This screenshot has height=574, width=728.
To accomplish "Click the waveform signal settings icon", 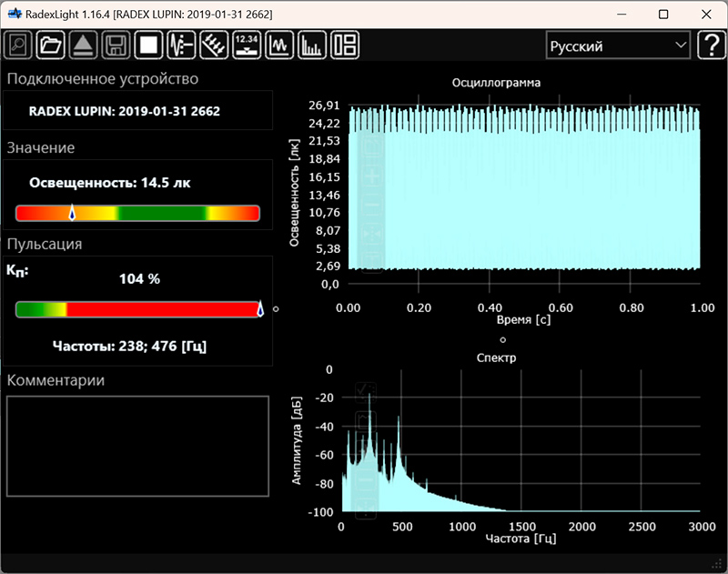I will (181, 45).
